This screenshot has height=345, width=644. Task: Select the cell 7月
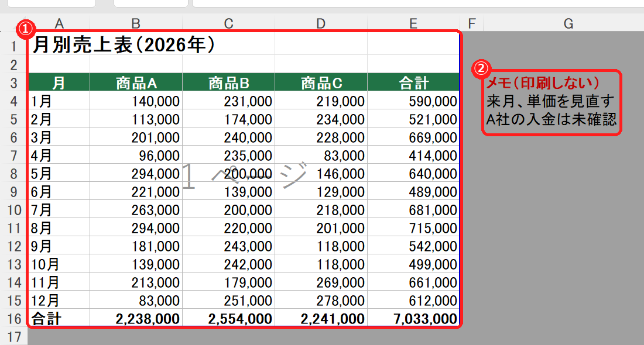59,209
